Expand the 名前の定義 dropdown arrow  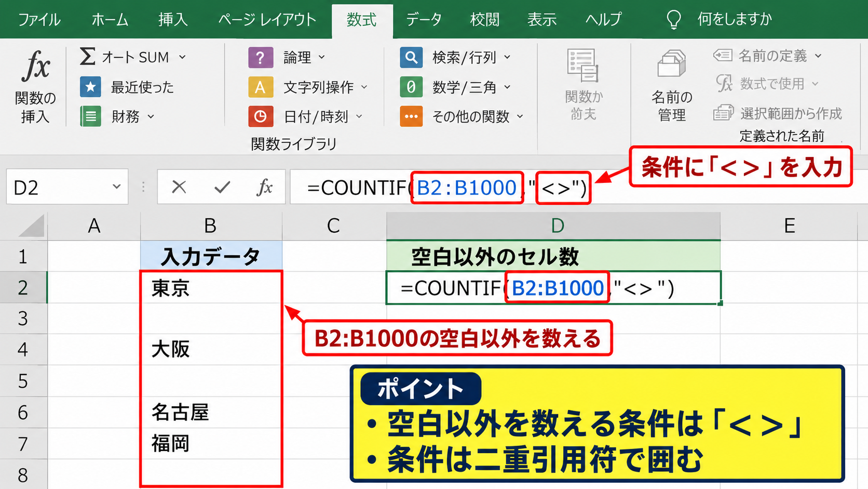(818, 56)
